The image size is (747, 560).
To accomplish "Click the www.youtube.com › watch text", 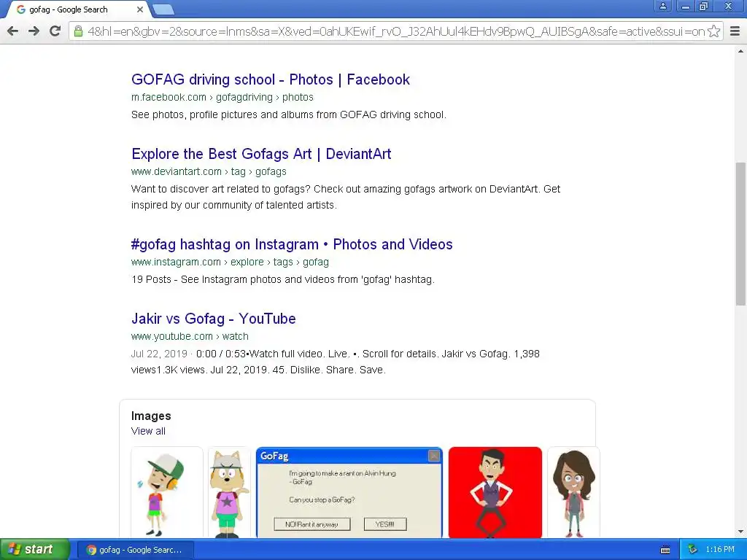I will pyautogui.click(x=190, y=336).
